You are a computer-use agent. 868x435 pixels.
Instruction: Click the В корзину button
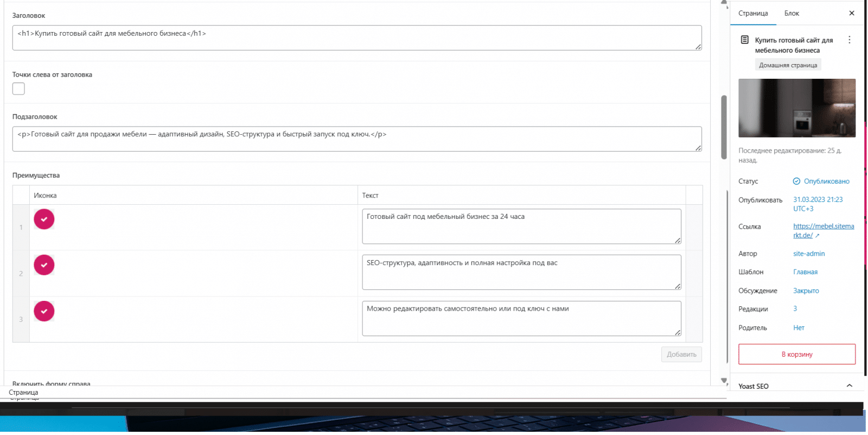(x=796, y=354)
